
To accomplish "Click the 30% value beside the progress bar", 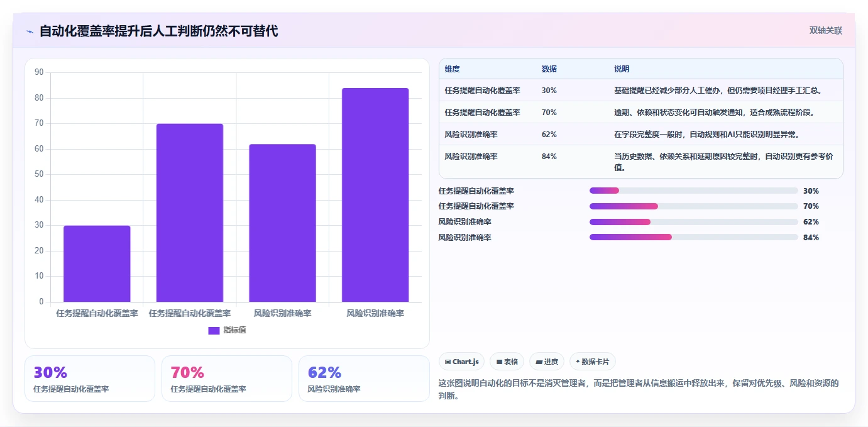I will click(811, 191).
